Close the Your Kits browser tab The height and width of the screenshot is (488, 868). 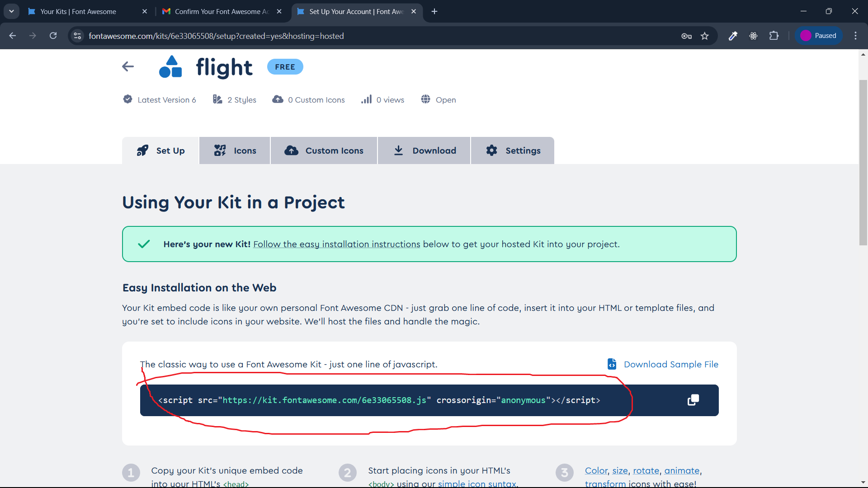coord(145,11)
